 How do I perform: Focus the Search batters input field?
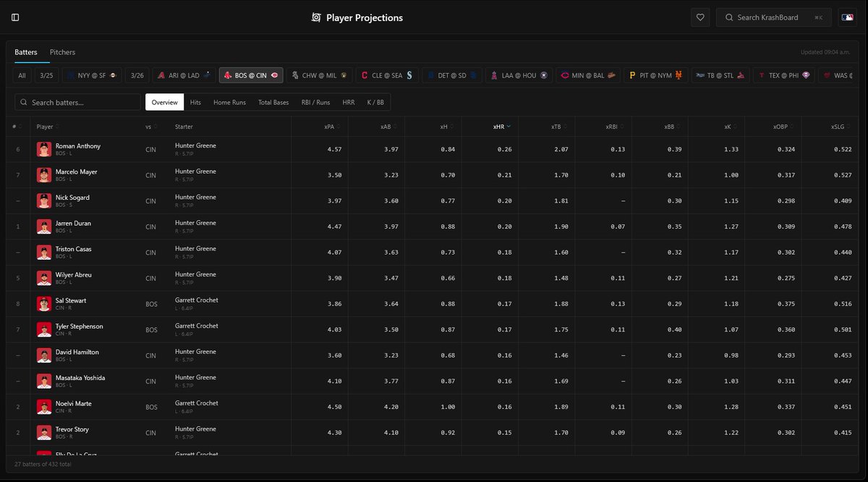(77, 102)
